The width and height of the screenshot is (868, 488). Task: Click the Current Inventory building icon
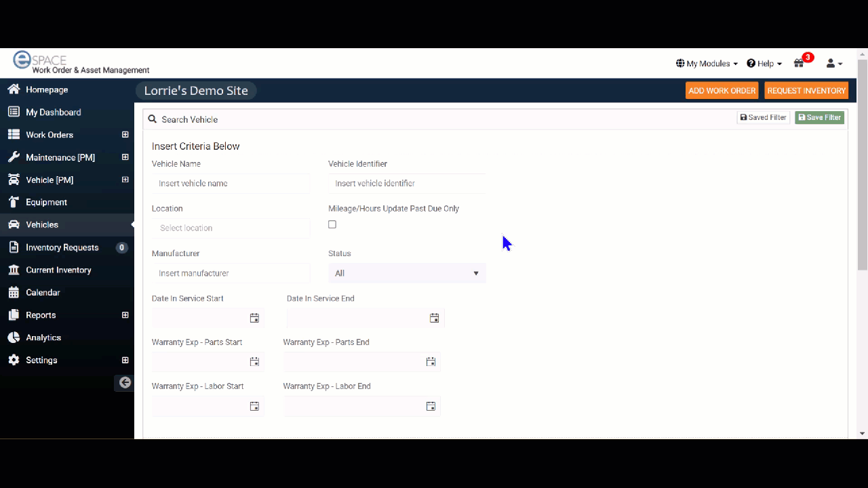click(14, 270)
